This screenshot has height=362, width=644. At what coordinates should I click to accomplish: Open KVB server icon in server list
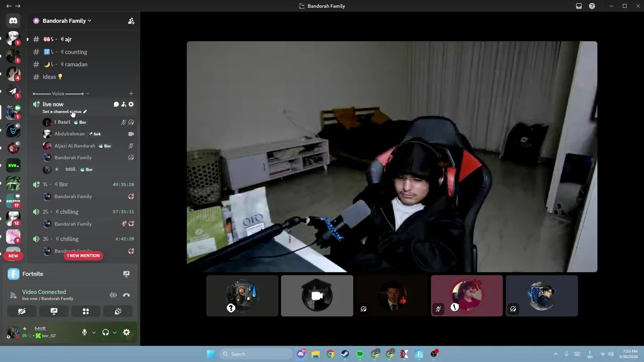pos(13,165)
